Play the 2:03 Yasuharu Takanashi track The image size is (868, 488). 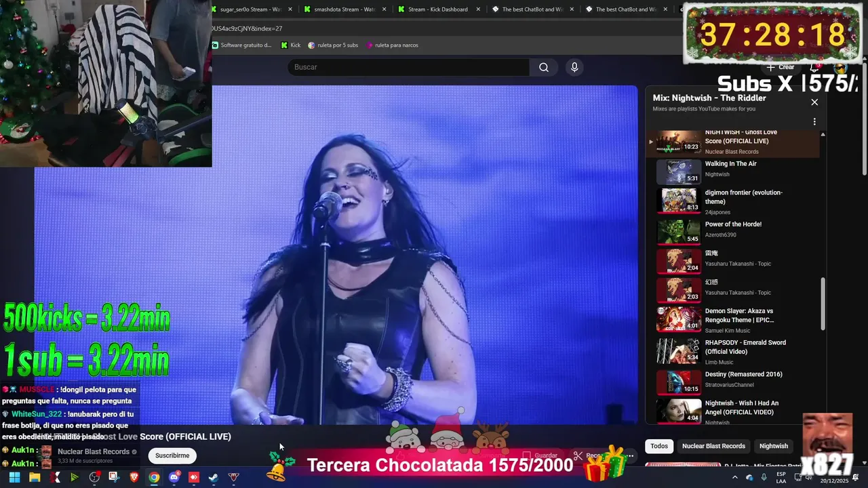click(732, 289)
